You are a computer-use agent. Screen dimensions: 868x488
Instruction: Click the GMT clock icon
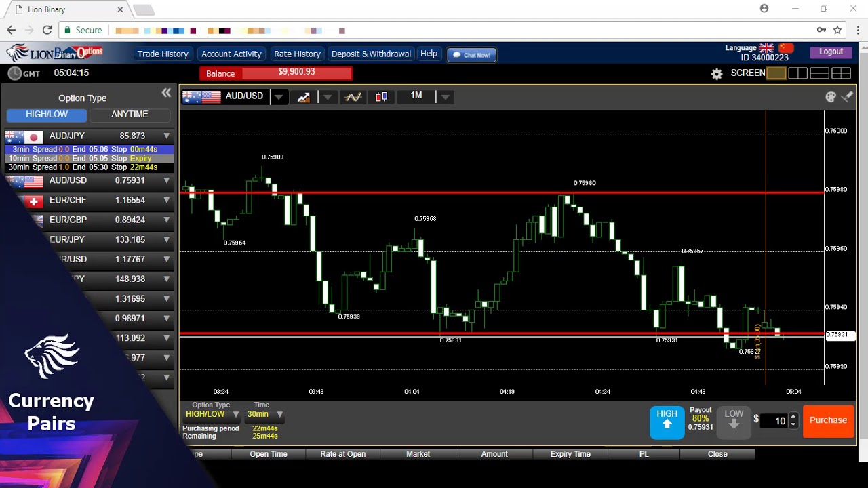point(14,73)
